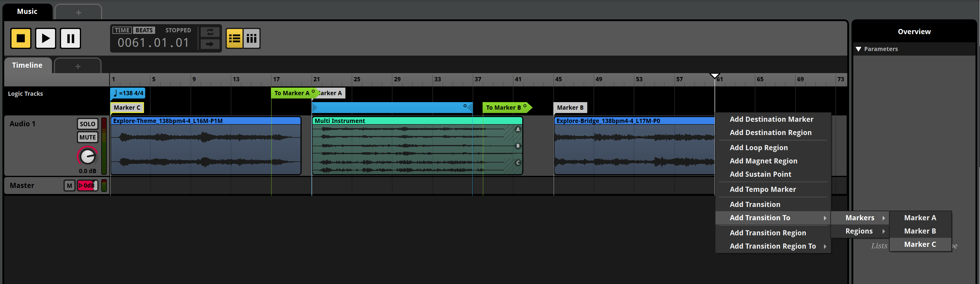980x284 pixels.
Task: Start playback with the Play button
Action: pos(46,38)
